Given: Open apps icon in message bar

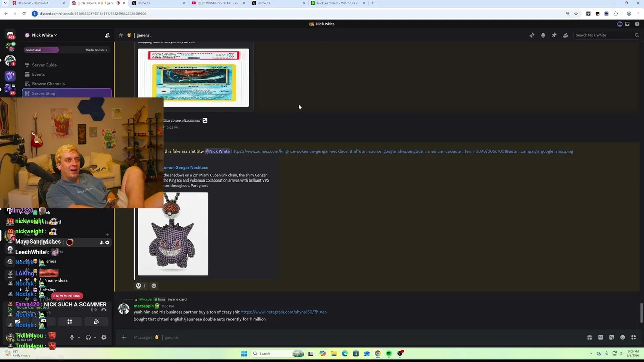Looking at the screenshot, I should [633, 337].
